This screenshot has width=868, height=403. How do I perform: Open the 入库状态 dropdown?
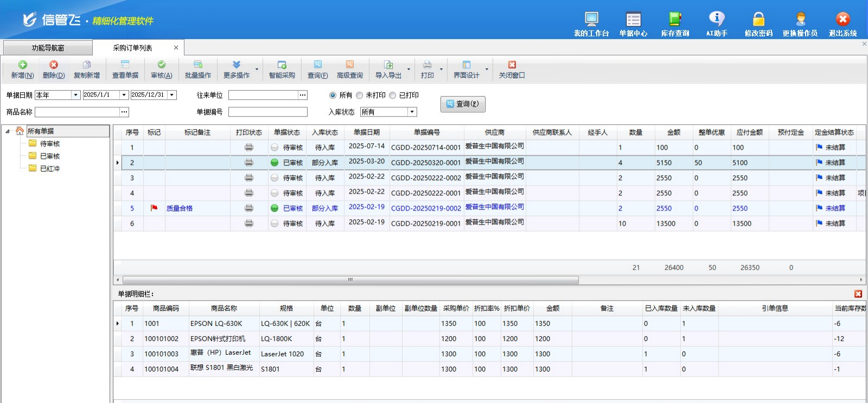pos(412,112)
